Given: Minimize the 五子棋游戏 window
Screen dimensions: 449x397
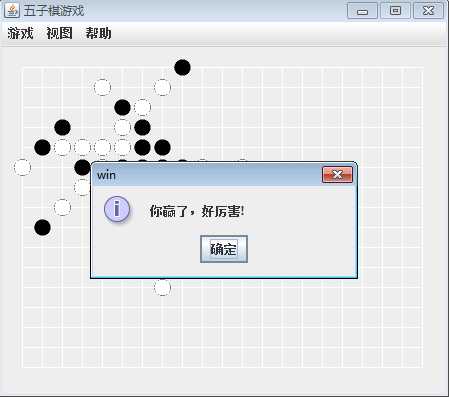Looking at the screenshot, I should point(362,11).
